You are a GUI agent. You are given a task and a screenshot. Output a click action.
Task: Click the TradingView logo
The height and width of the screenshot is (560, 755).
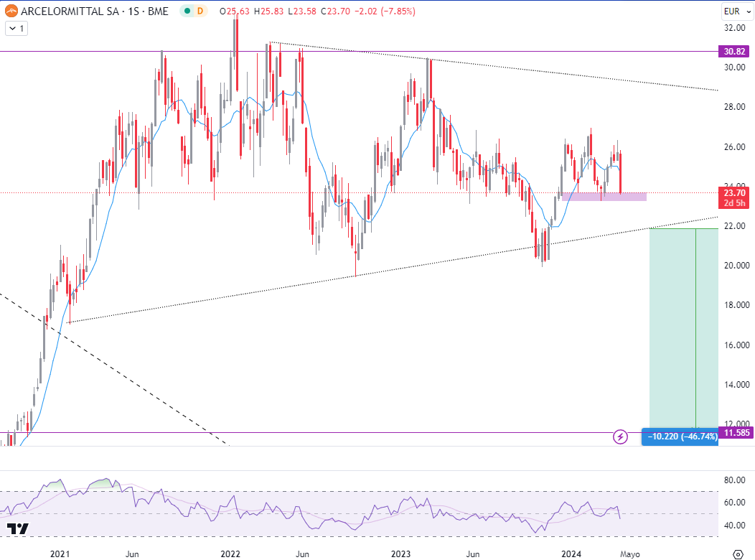pyautogui.click(x=18, y=528)
